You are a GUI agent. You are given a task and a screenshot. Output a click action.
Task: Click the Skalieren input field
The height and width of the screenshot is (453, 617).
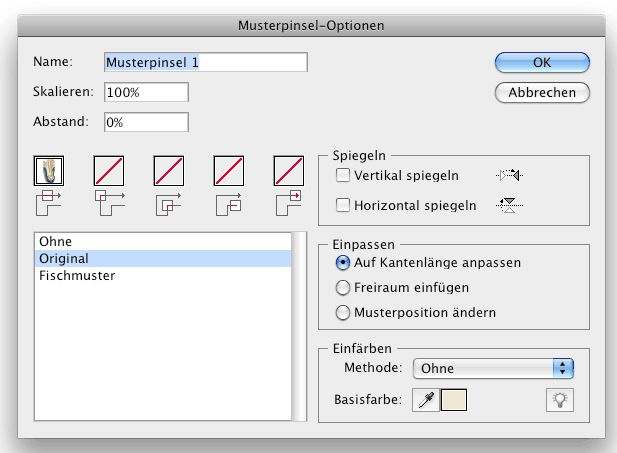146,92
